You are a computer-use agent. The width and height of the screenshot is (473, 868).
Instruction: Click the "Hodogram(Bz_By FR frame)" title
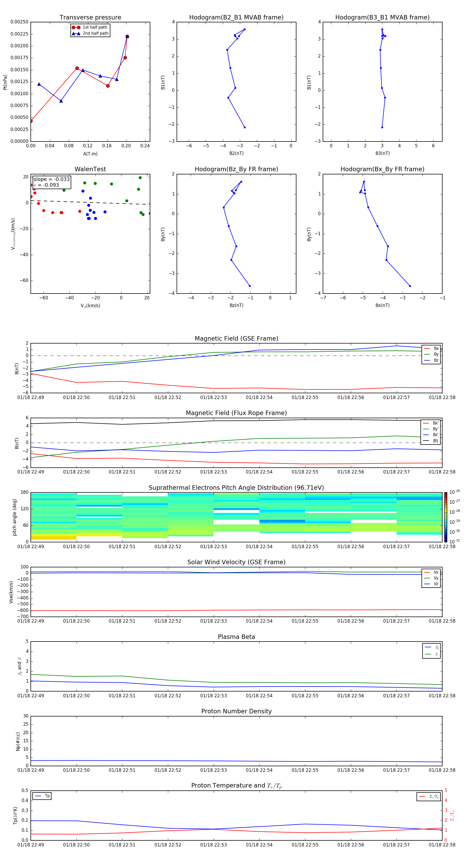pyautogui.click(x=236, y=169)
